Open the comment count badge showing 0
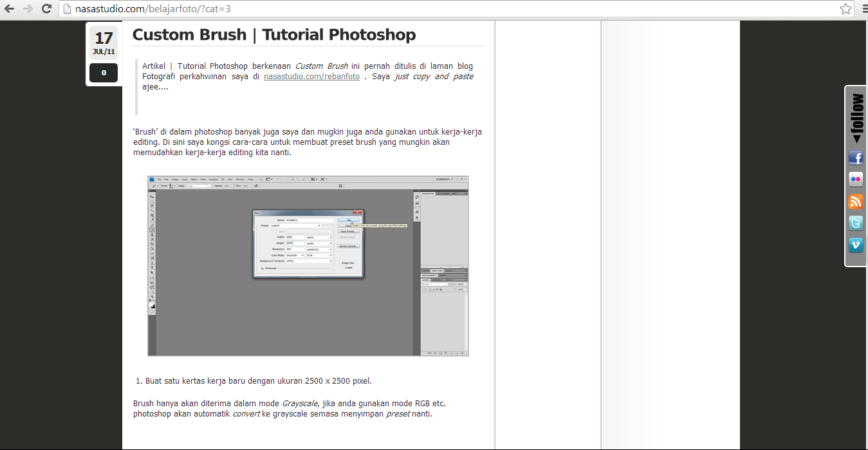Viewport: 868px width, 450px height. click(104, 73)
